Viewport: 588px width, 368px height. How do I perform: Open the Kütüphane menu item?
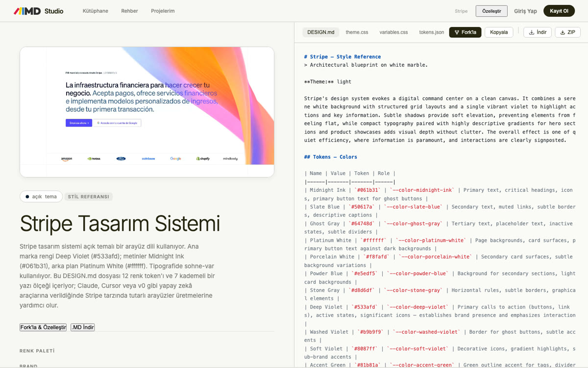(96, 11)
